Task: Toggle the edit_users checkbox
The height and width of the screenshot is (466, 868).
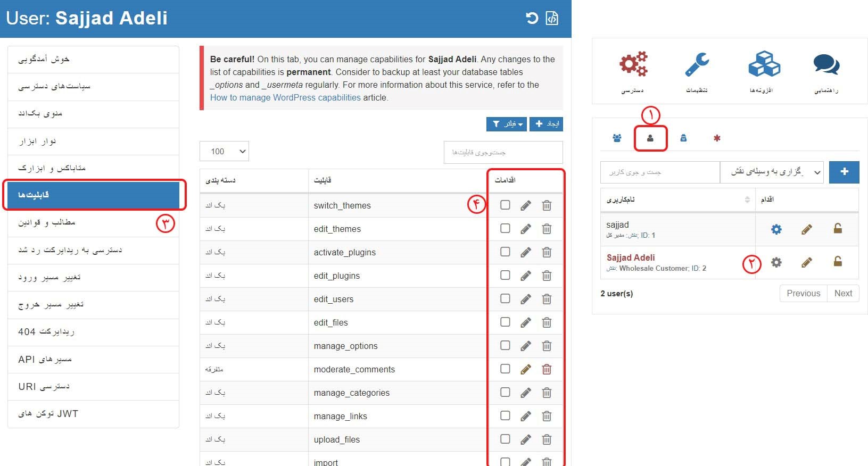Action: pyautogui.click(x=505, y=298)
